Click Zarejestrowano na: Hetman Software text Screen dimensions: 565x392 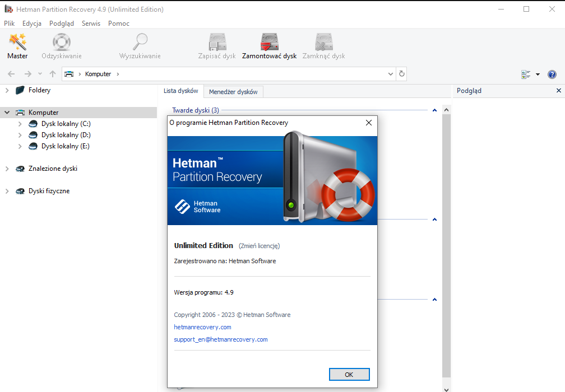click(225, 261)
